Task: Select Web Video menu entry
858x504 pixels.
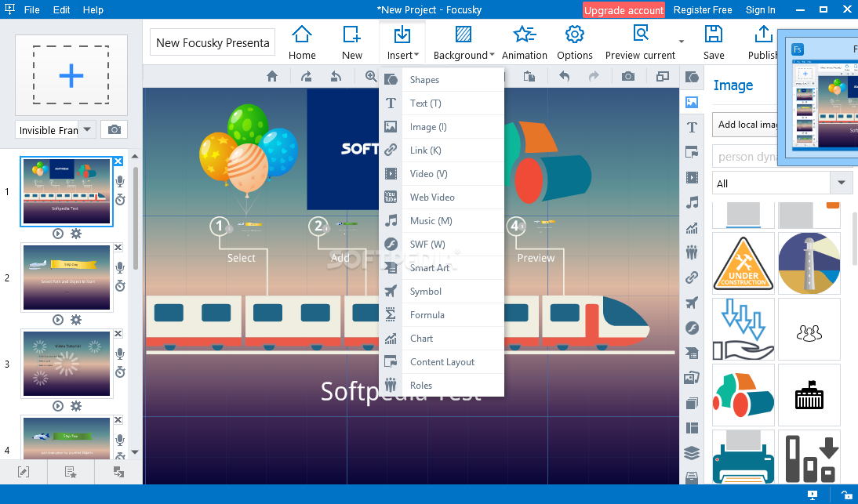Action: [442, 198]
